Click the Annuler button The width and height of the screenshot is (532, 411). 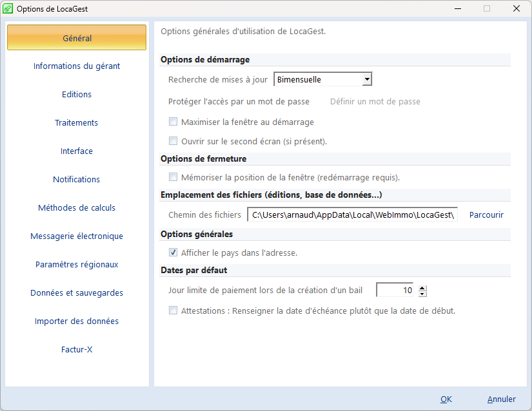click(502, 399)
